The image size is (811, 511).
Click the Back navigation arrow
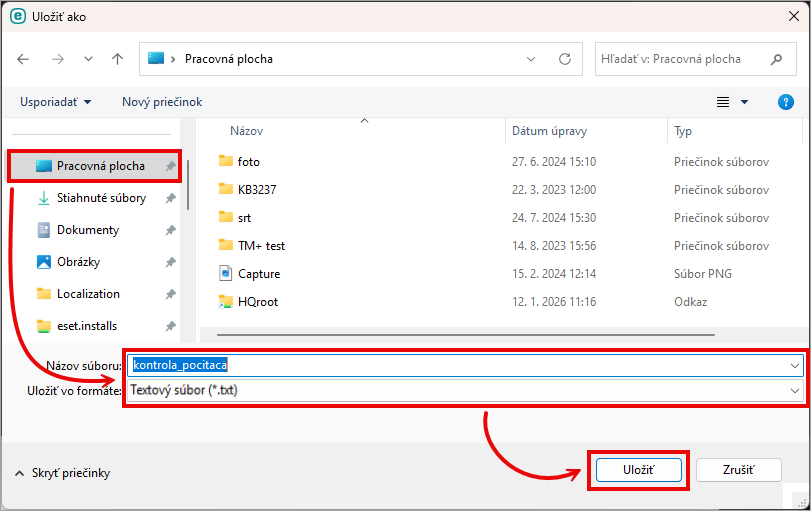[x=24, y=59]
